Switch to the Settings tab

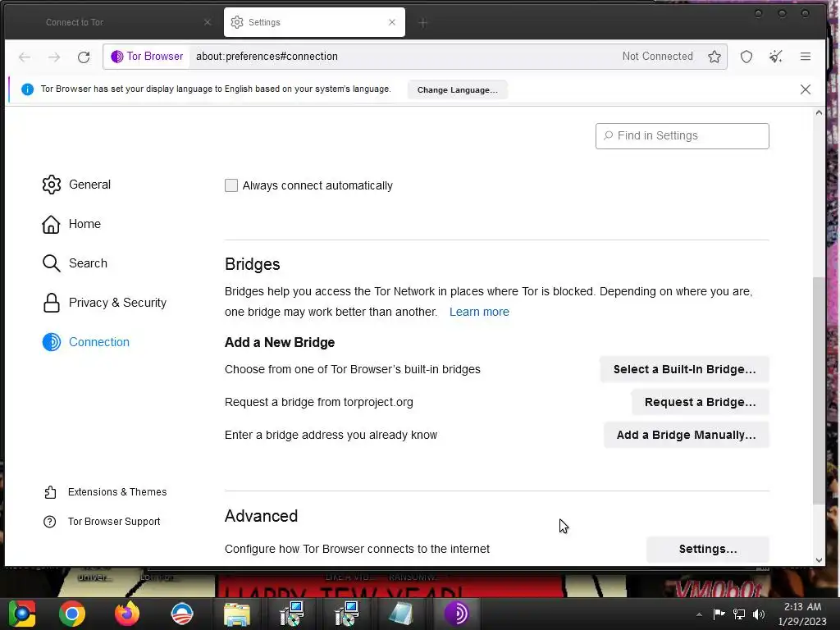314,22
